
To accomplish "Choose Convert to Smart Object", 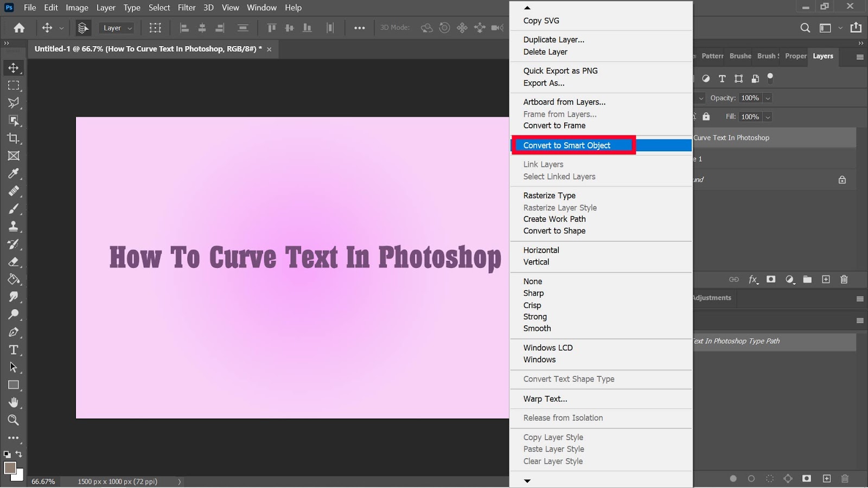I will coord(567,145).
